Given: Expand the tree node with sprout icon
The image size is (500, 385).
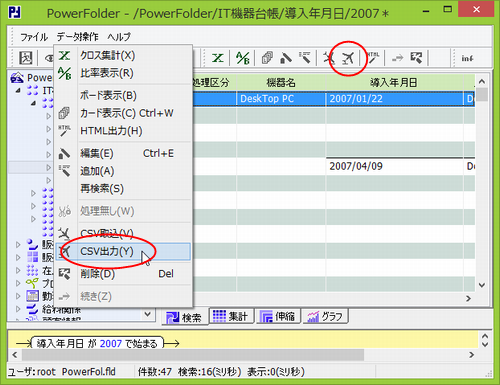Looking at the screenshot, I should [18, 283].
